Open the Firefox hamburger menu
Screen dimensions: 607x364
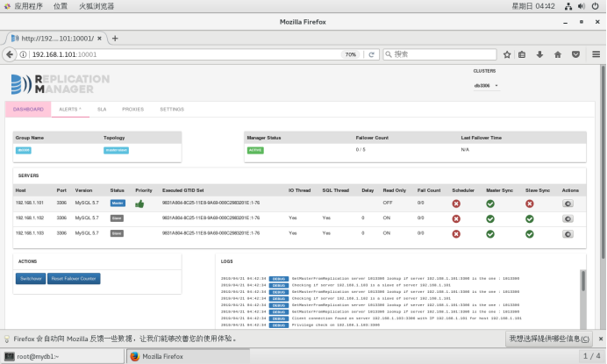[x=596, y=54]
